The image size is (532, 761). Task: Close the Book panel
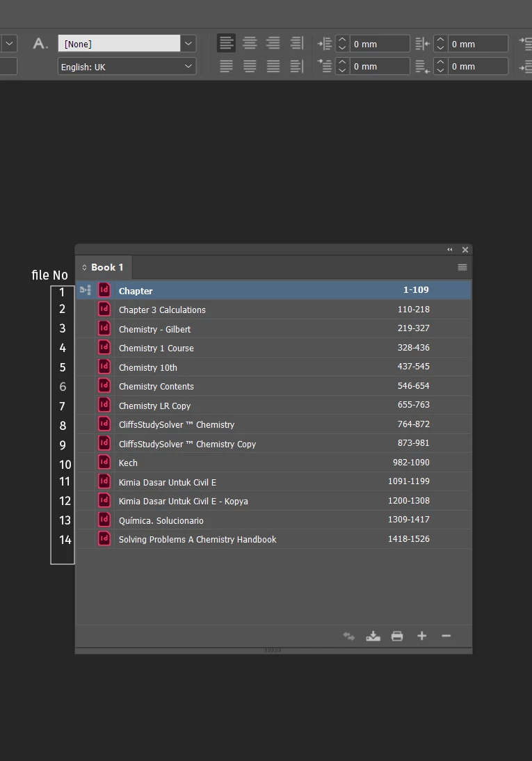pyautogui.click(x=465, y=250)
